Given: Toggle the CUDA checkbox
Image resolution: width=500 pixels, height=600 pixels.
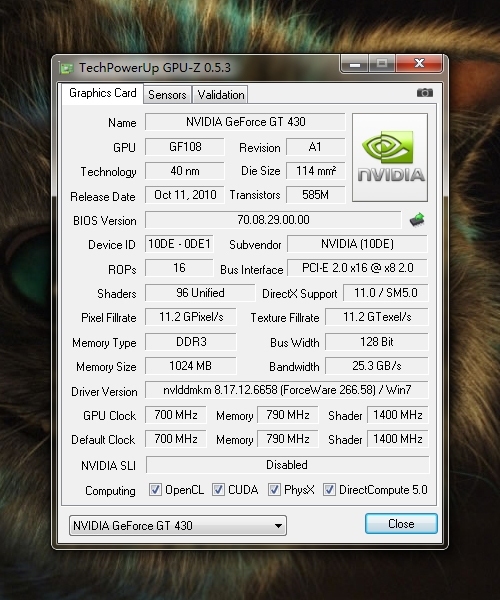Looking at the screenshot, I should [218, 490].
